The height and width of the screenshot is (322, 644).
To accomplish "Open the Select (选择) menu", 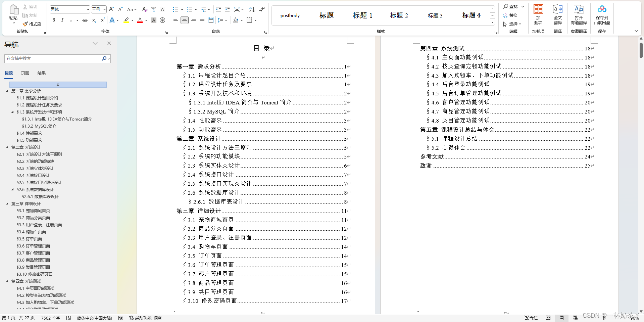I will [x=512, y=24].
